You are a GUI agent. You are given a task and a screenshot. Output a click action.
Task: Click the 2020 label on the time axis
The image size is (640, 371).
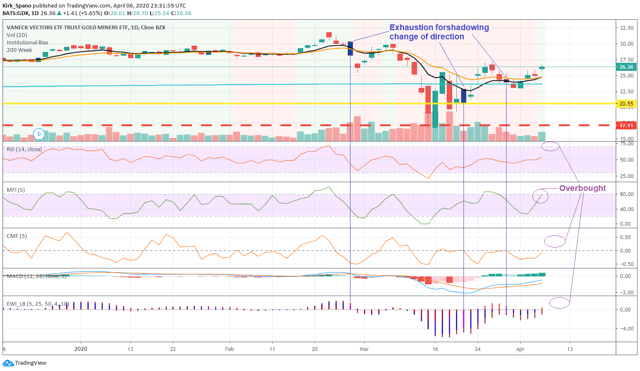(x=81, y=349)
